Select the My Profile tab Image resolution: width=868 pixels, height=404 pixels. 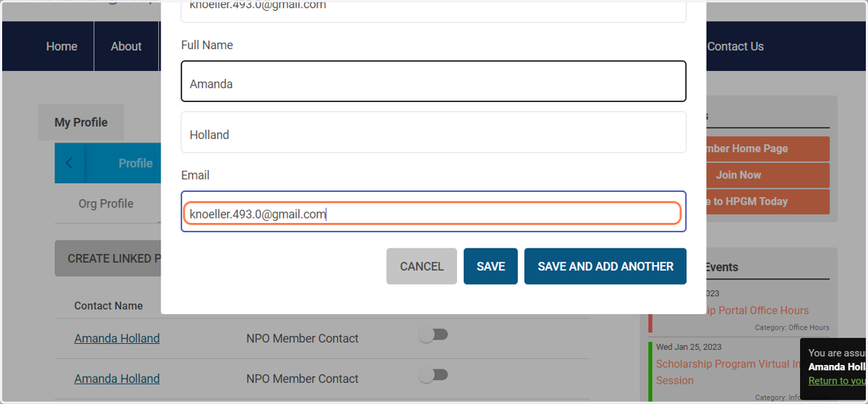pos(81,122)
